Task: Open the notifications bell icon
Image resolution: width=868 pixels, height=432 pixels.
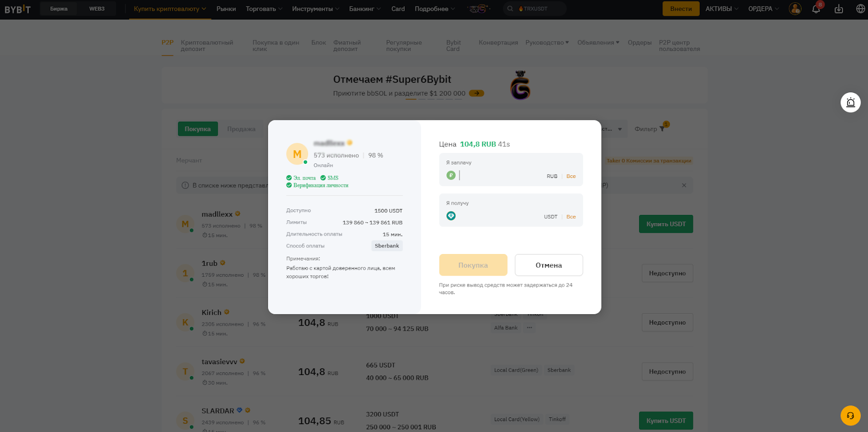Action: 816,9
